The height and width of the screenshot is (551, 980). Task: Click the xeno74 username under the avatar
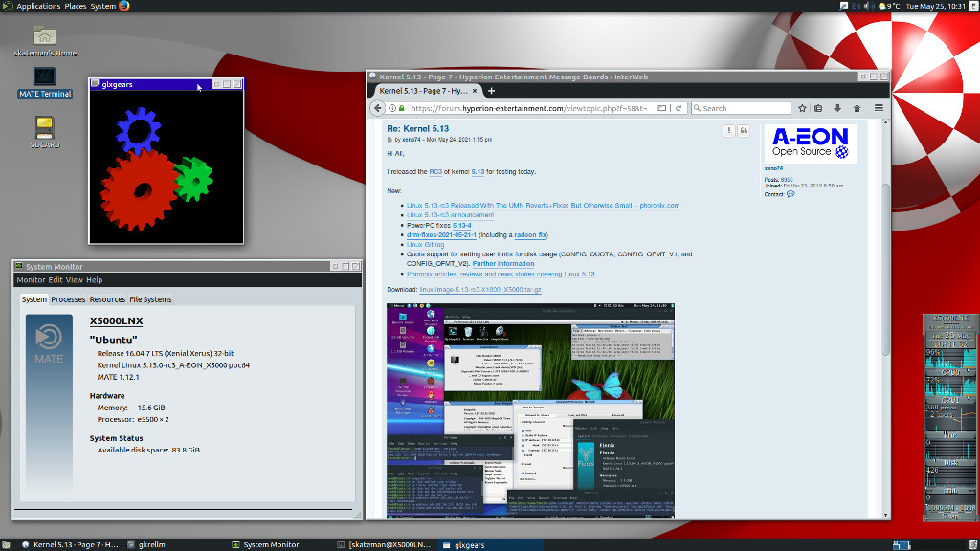pyautogui.click(x=773, y=168)
